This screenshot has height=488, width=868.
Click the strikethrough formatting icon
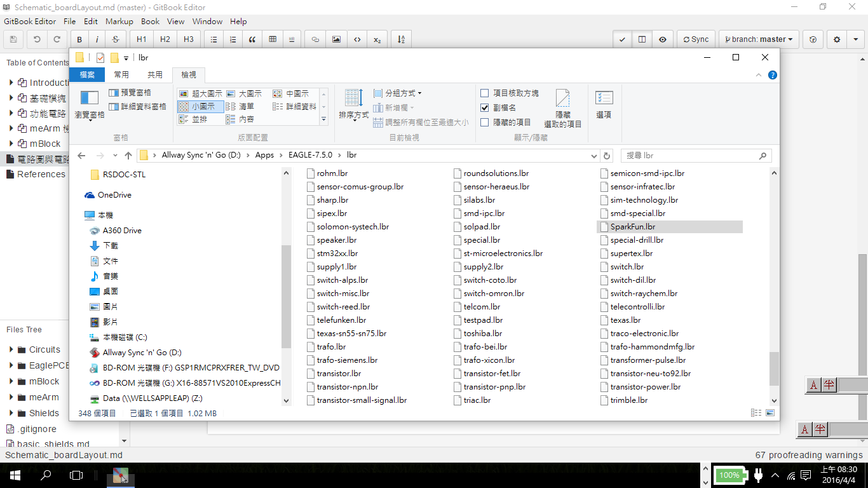pos(116,39)
